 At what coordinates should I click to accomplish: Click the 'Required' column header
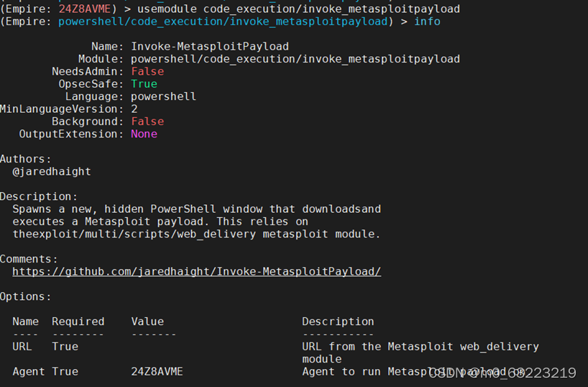[78, 322]
